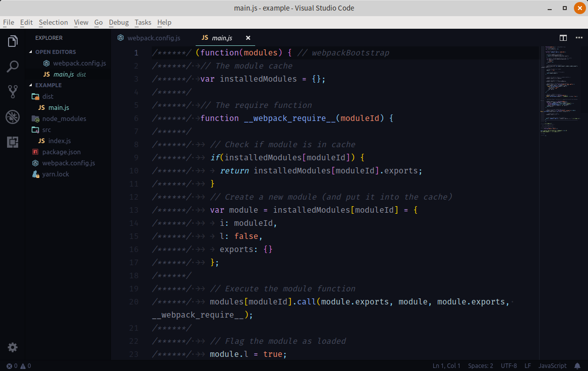The width and height of the screenshot is (588, 371).
Task: Open the Source Control view icon
Action: point(13,92)
